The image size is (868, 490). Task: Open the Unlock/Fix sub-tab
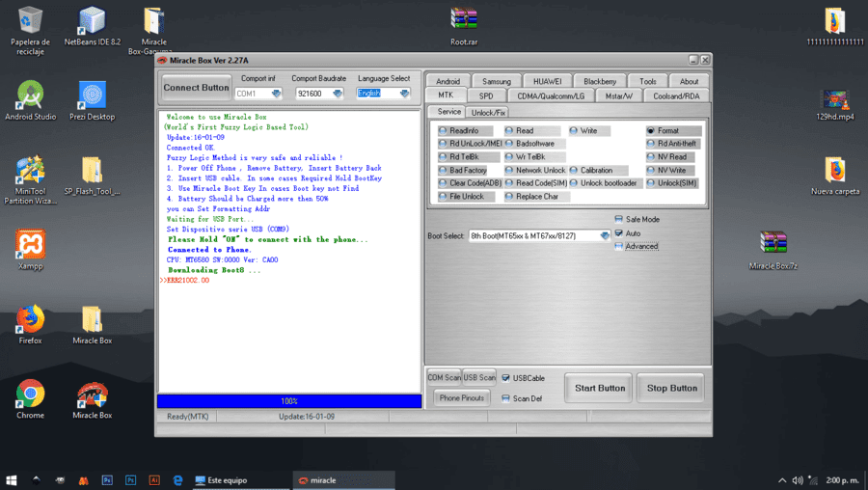[488, 113]
